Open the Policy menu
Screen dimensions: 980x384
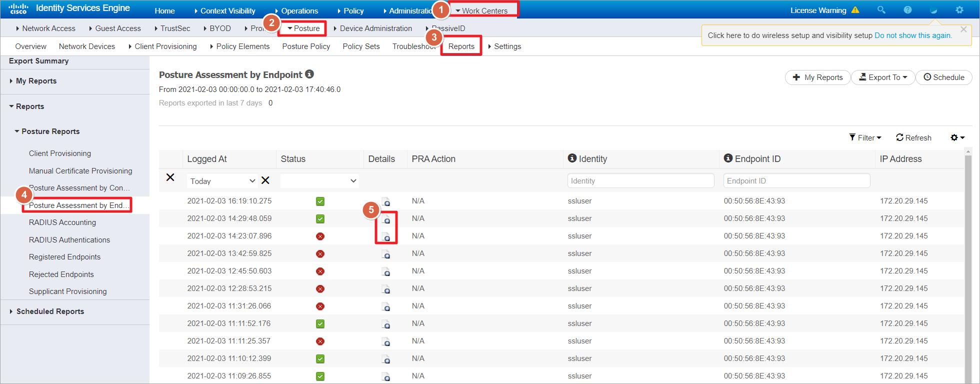(x=350, y=10)
